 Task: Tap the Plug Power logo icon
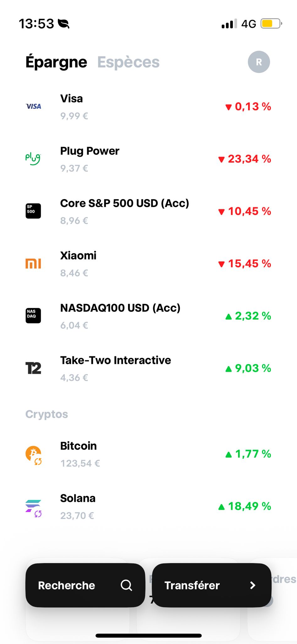(33, 158)
